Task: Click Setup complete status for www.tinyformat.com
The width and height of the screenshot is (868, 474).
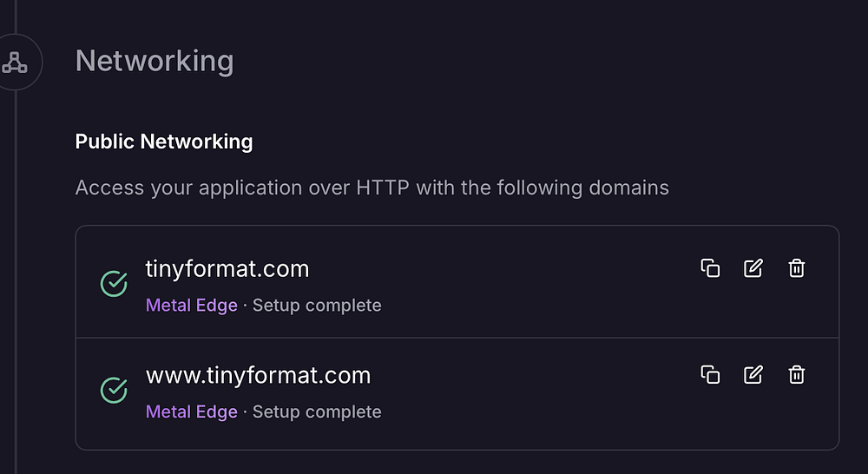Action: [317, 411]
